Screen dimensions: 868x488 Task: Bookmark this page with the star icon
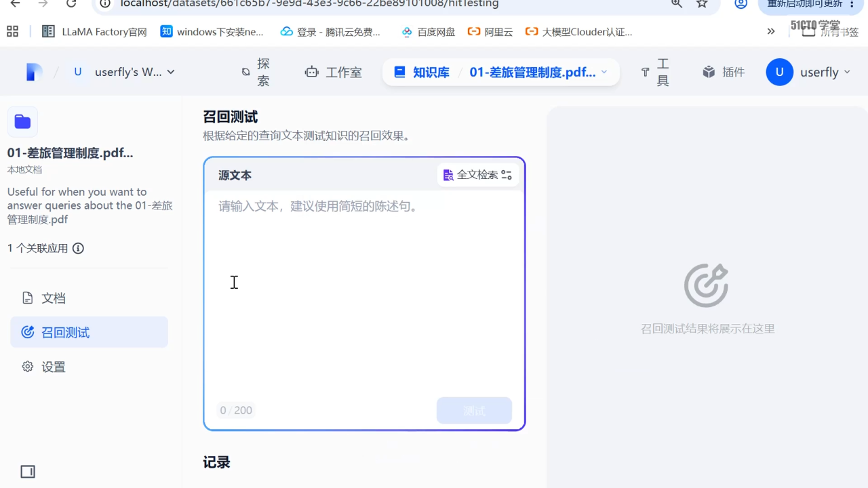pos(703,3)
